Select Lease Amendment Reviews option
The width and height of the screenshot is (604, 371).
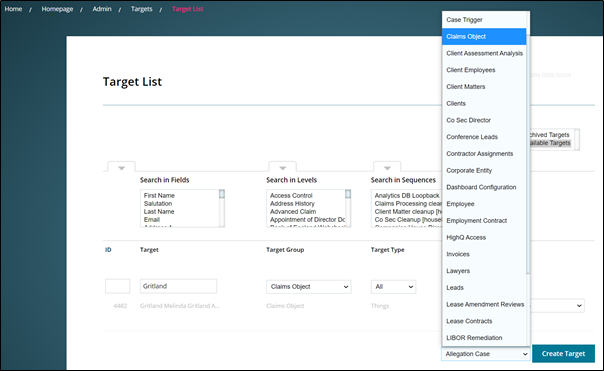point(484,304)
